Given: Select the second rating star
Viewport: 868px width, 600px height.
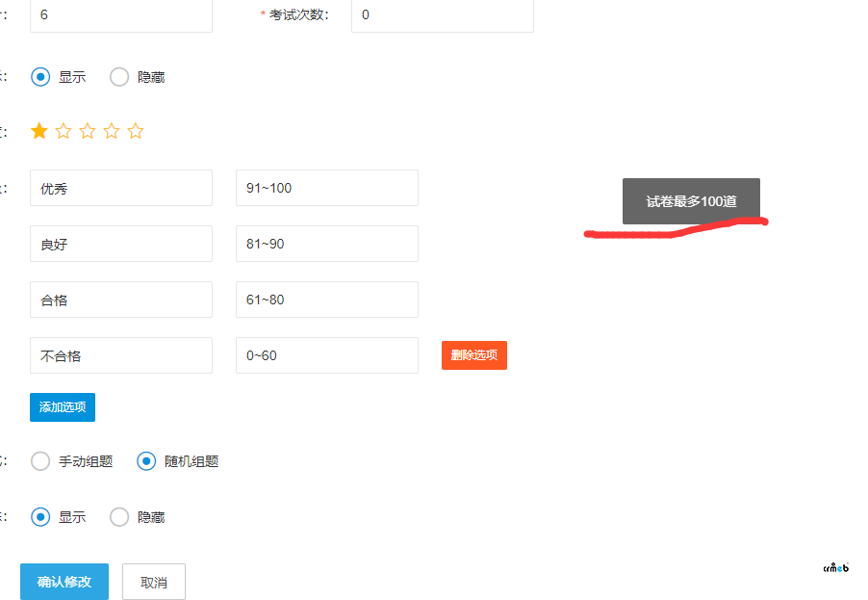Looking at the screenshot, I should coord(64,131).
